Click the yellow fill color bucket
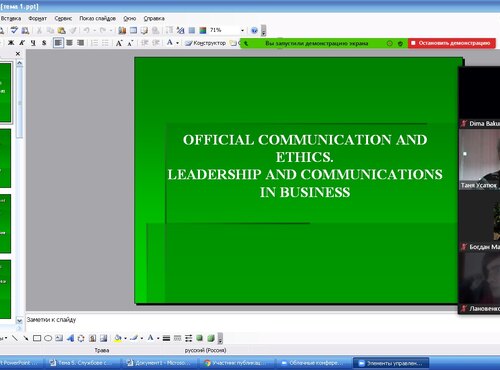Image resolution: width=500 pixels, height=370 pixels. point(118,338)
